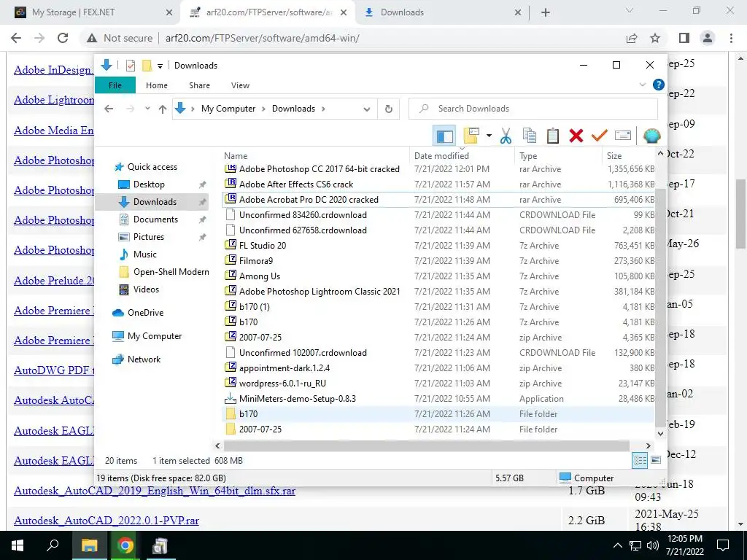Reload the page in Chrome
Viewport: 747px width, 560px height.
[x=63, y=38]
